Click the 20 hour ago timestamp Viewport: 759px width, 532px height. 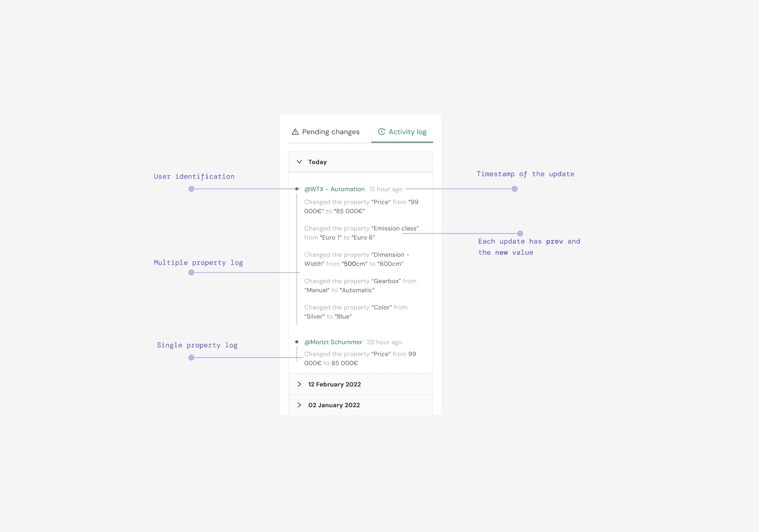point(384,342)
